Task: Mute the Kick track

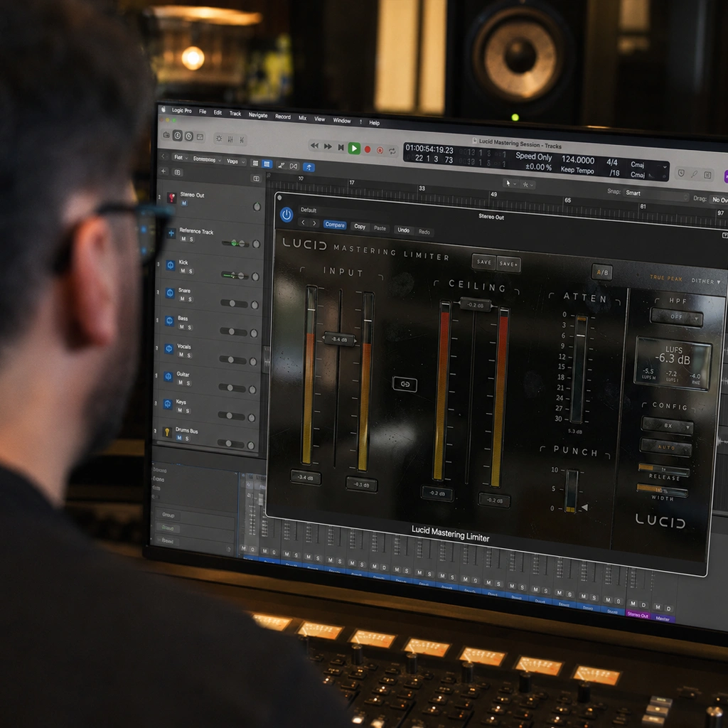Action: click(x=183, y=270)
